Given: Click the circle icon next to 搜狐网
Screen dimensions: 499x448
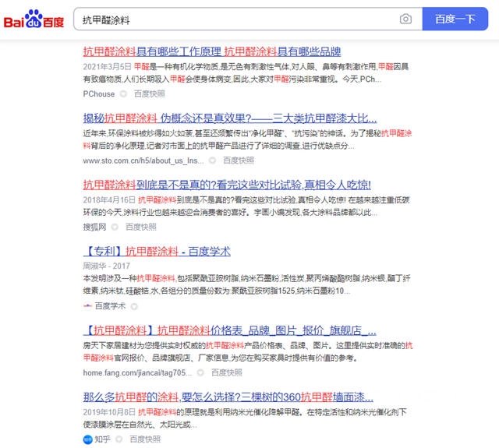Looking at the screenshot, I should (115, 227).
